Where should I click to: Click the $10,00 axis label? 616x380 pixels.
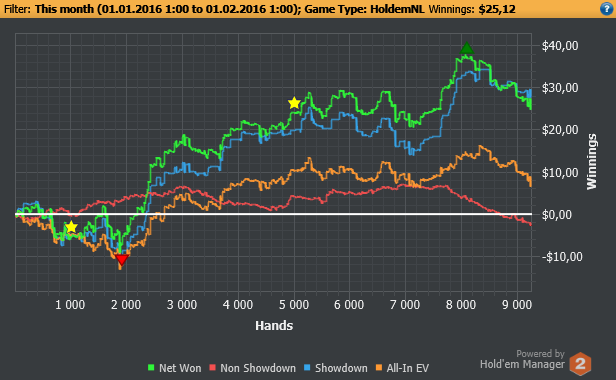(560, 173)
